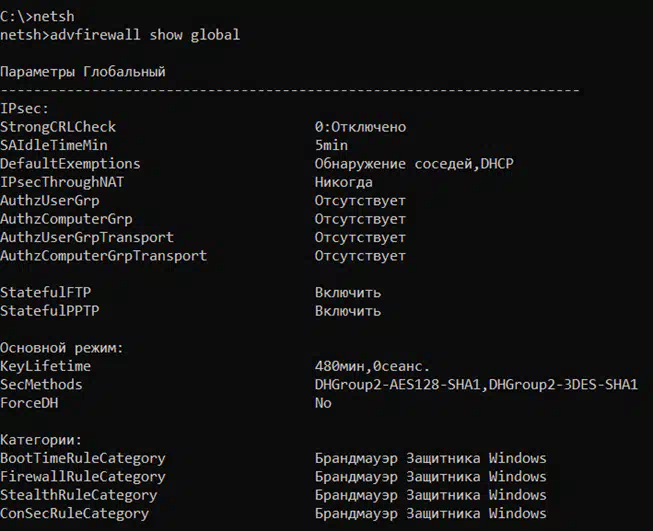Select 'Обнаружение соседей,DHCP' value text
Viewport: 653px width, 531px height.
414,164
